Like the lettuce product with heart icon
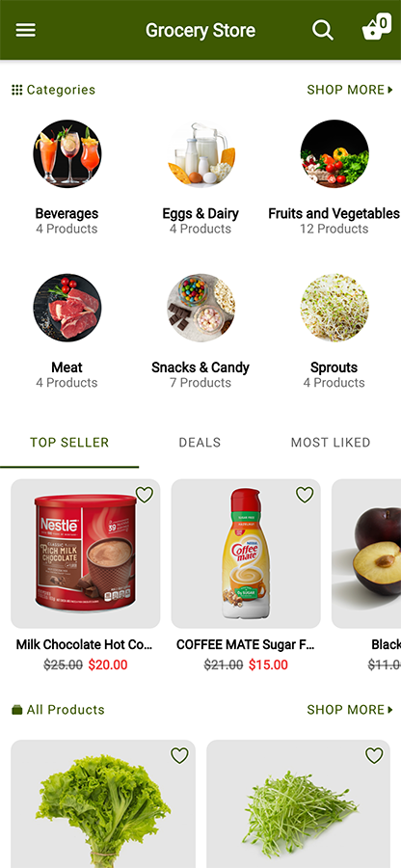The width and height of the screenshot is (401, 868). [x=179, y=755]
